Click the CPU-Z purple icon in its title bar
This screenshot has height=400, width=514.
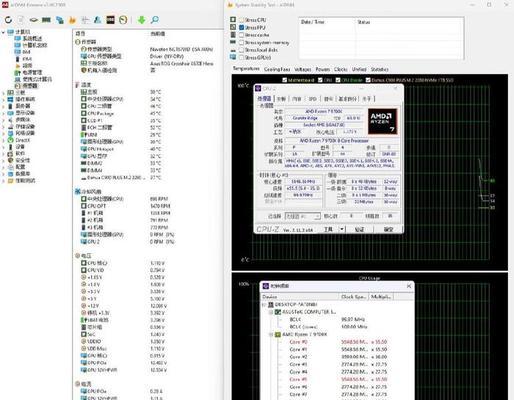click(x=258, y=88)
